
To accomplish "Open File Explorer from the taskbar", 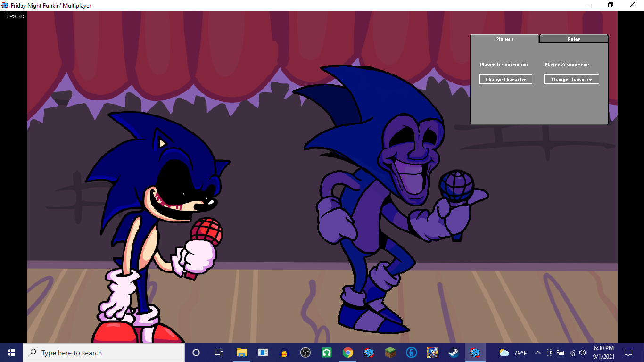I will [x=241, y=353].
